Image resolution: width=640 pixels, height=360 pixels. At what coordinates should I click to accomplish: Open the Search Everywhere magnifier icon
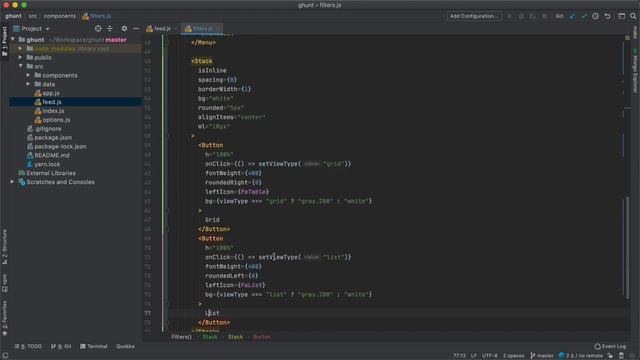point(633,16)
